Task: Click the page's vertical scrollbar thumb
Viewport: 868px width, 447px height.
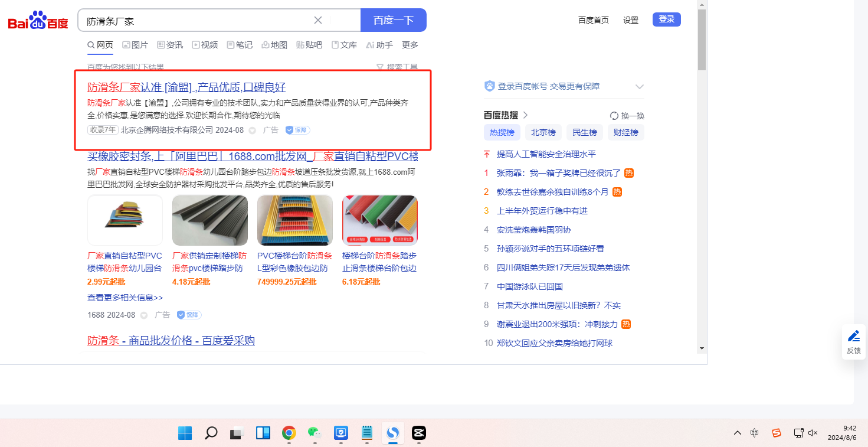Action: [x=702, y=40]
